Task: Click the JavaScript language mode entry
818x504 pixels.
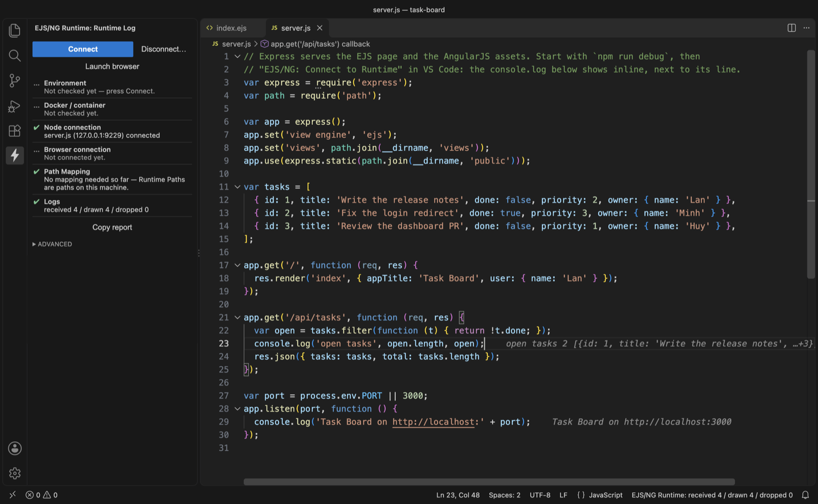Action: (x=606, y=495)
